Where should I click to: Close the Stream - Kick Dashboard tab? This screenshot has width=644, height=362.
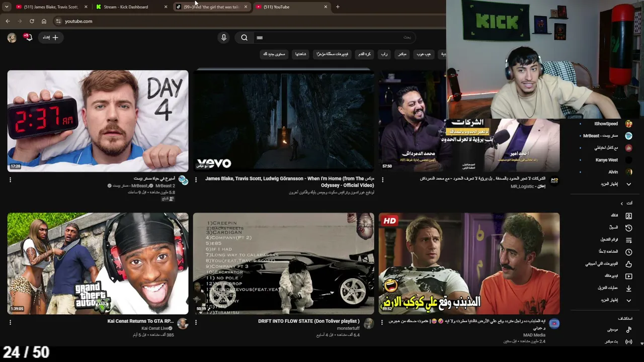point(166,7)
